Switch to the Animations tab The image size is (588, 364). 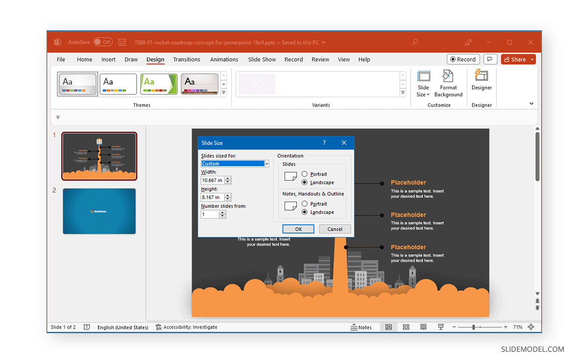pyautogui.click(x=224, y=59)
